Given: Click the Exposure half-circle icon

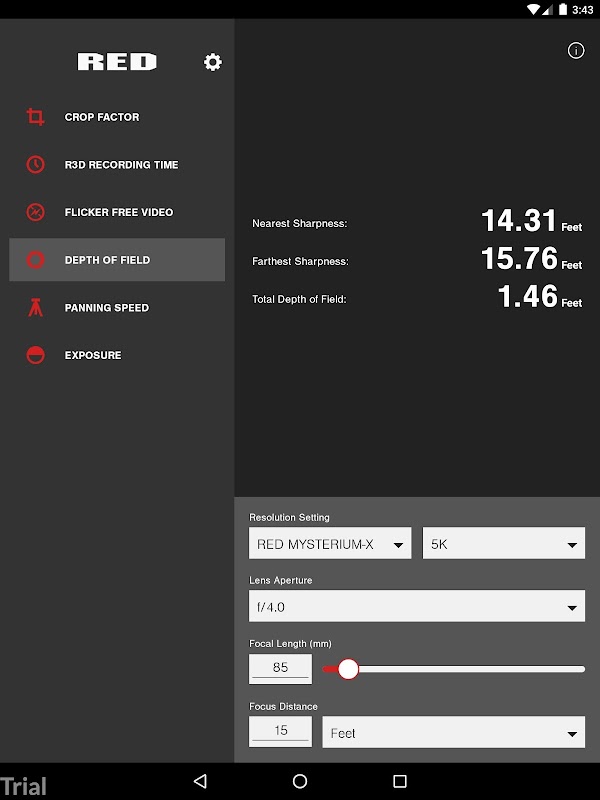Looking at the screenshot, I should (x=35, y=355).
